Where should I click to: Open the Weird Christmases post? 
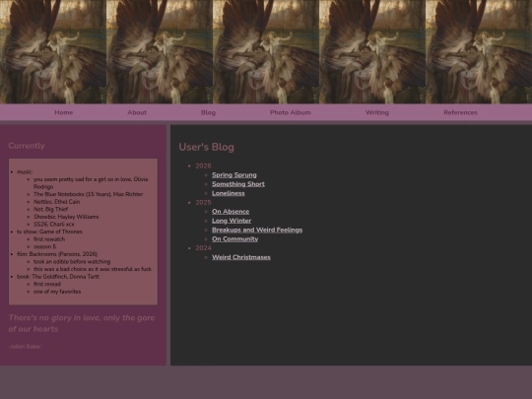tap(241, 257)
